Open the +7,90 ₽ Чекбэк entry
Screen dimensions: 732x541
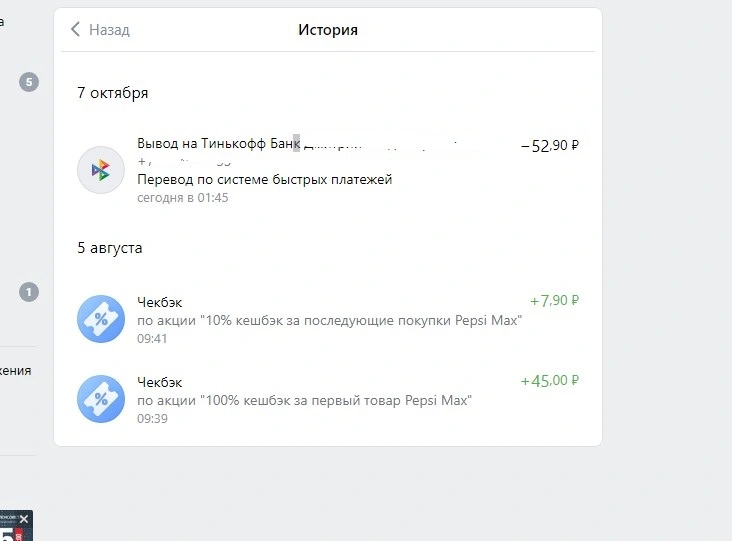[328, 320]
